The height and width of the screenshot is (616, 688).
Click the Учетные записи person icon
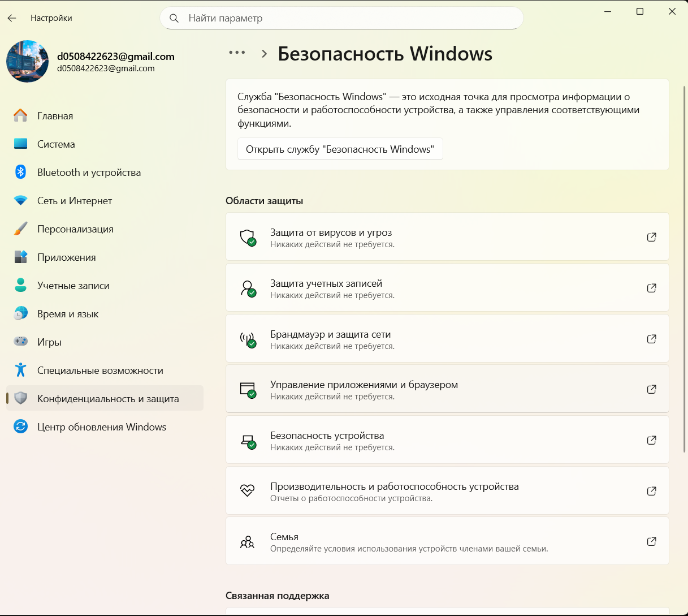click(20, 285)
